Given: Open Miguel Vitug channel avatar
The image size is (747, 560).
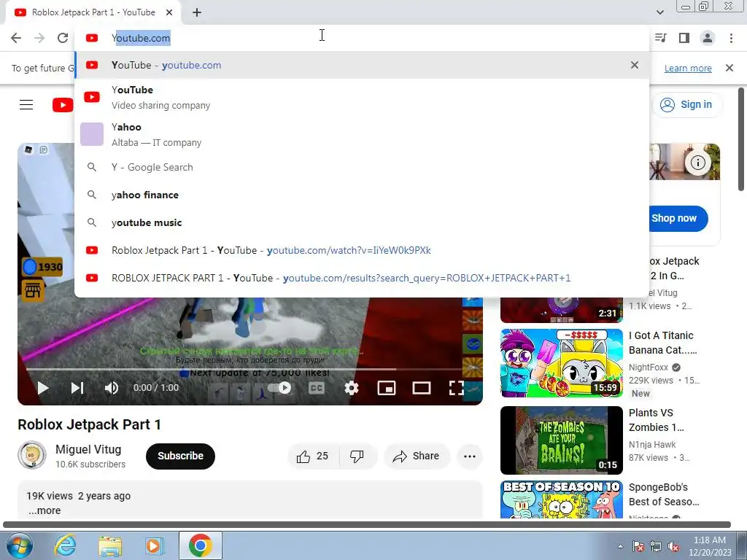Looking at the screenshot, I should click(32, 455).
